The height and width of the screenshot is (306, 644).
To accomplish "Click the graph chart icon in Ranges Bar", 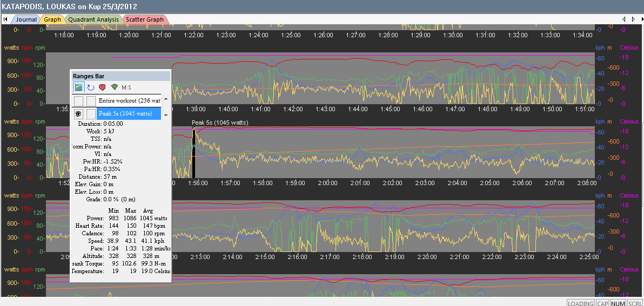I will click(x=79, y=87).
